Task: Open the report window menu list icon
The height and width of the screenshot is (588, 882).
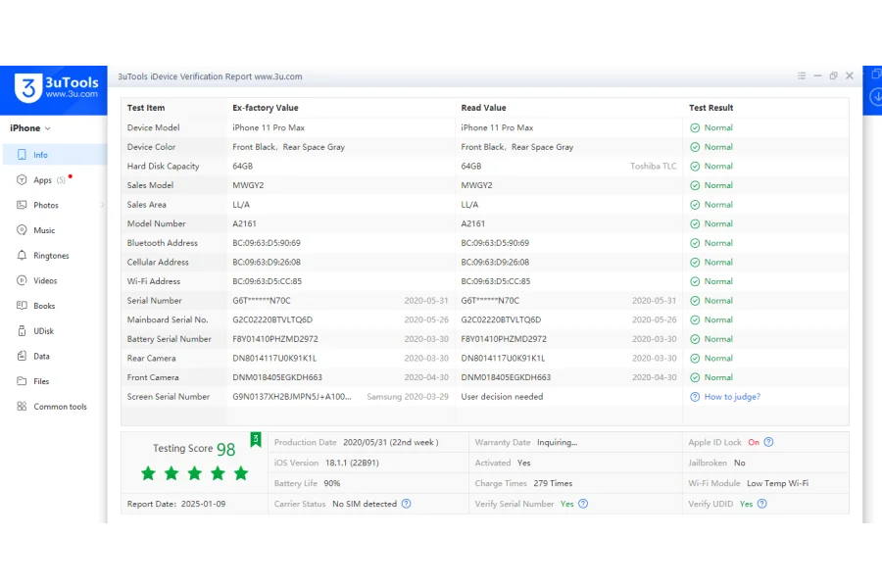Action: point(802,75)
